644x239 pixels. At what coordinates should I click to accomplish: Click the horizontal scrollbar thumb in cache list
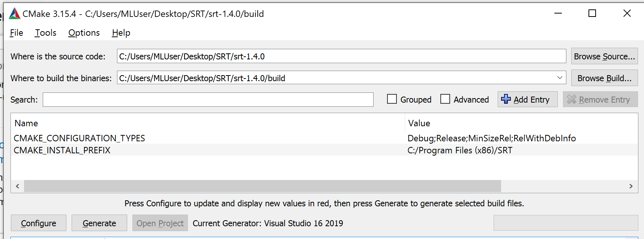click(x=263, y=186)
